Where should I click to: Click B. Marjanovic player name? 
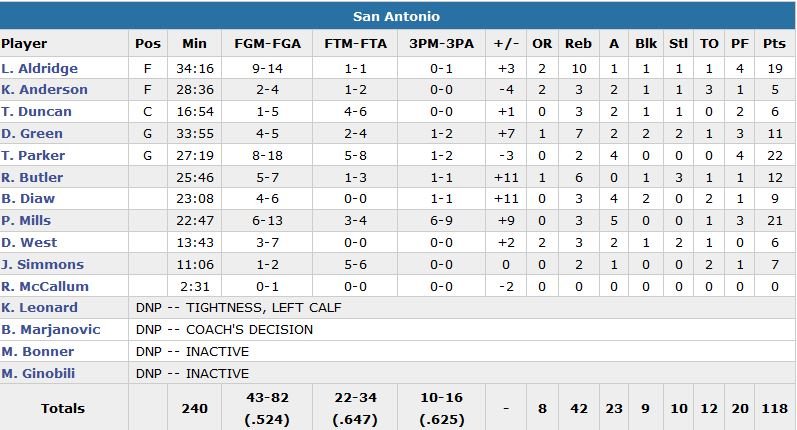click(48, 330)
